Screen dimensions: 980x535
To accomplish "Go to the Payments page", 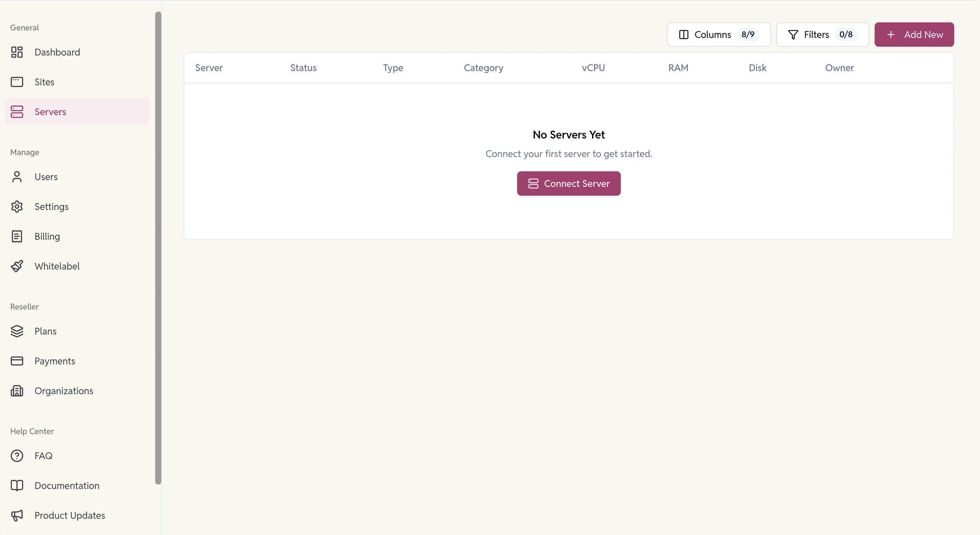I will coord(77,361).
